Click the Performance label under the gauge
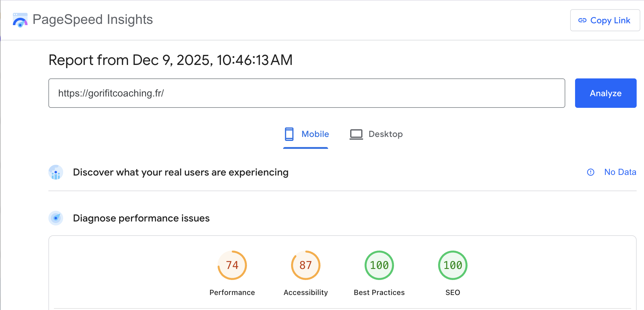The width and height of the screenshot is (644, 310). point(232,293)
